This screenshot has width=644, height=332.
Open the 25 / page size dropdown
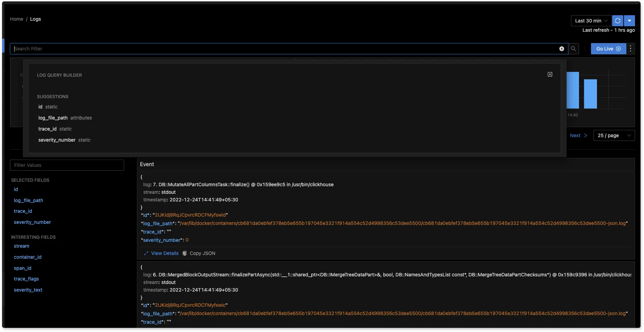(x=614, y=135)
